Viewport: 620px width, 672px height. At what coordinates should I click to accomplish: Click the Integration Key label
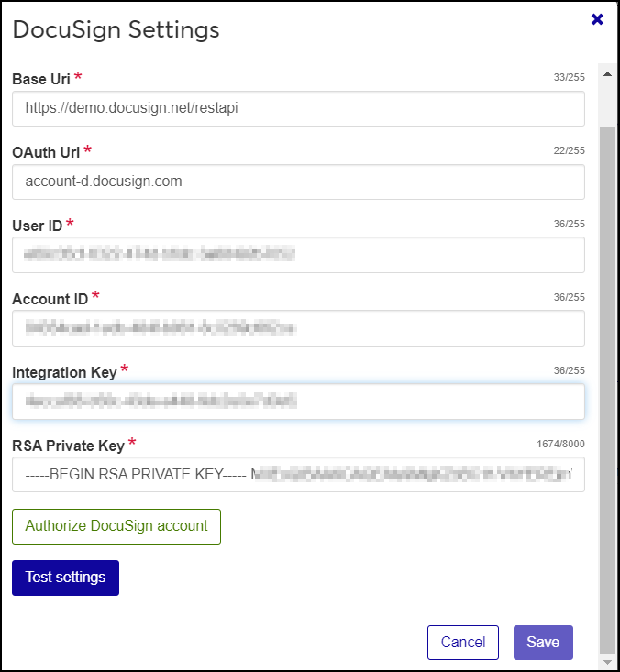point(64,372)
